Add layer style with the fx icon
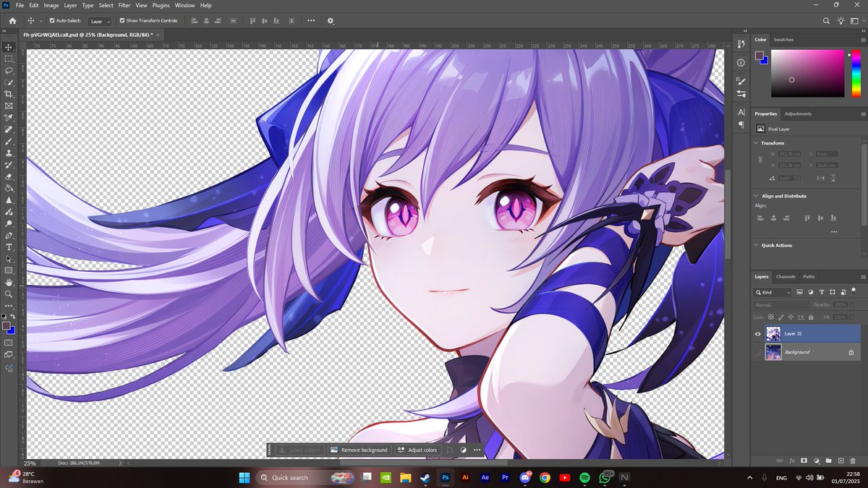 tap(792, 461)
